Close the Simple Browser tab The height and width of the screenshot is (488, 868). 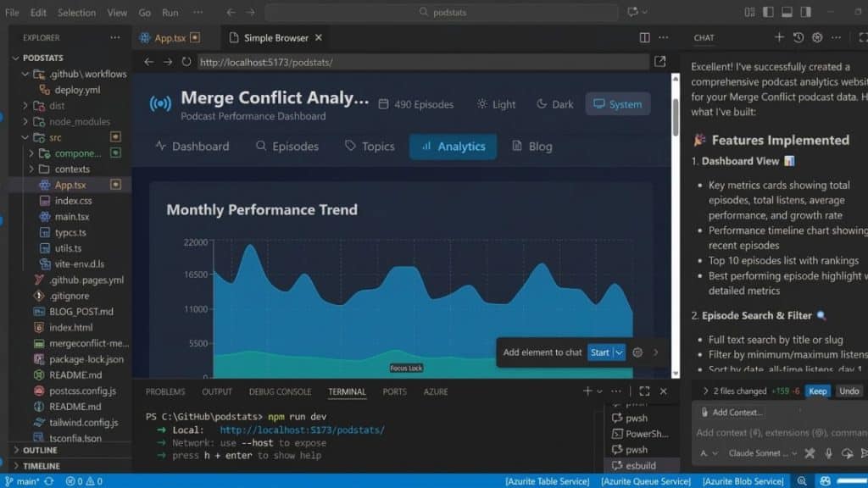click(319, 37)
